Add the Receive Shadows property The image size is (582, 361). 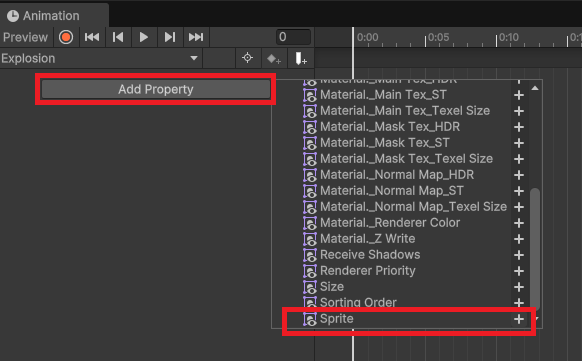pos(519,255)
